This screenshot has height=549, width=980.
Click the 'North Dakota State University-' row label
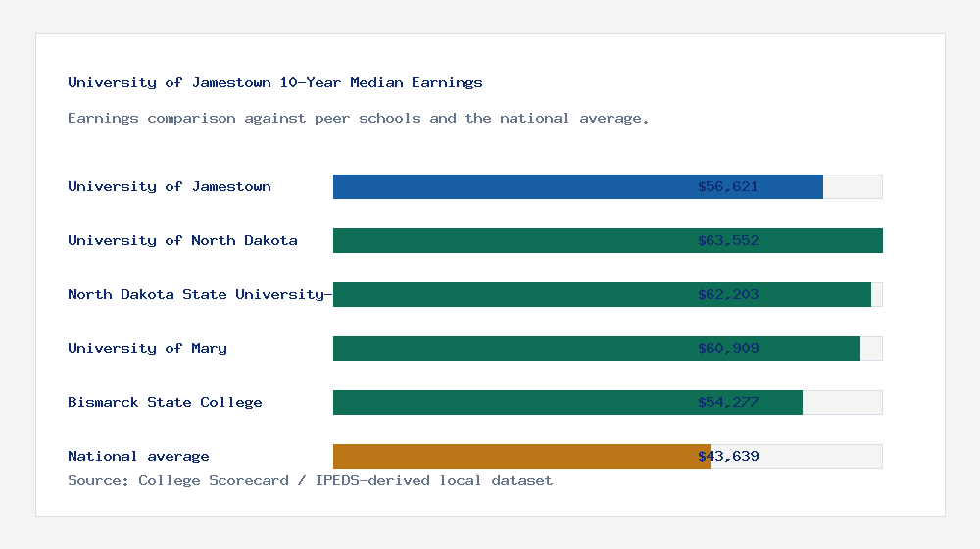[x=200, y=294]
